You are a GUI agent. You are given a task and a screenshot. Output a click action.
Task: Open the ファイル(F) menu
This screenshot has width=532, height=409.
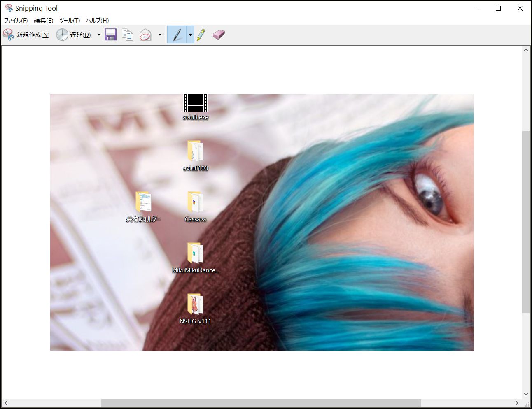pos(16,20)
